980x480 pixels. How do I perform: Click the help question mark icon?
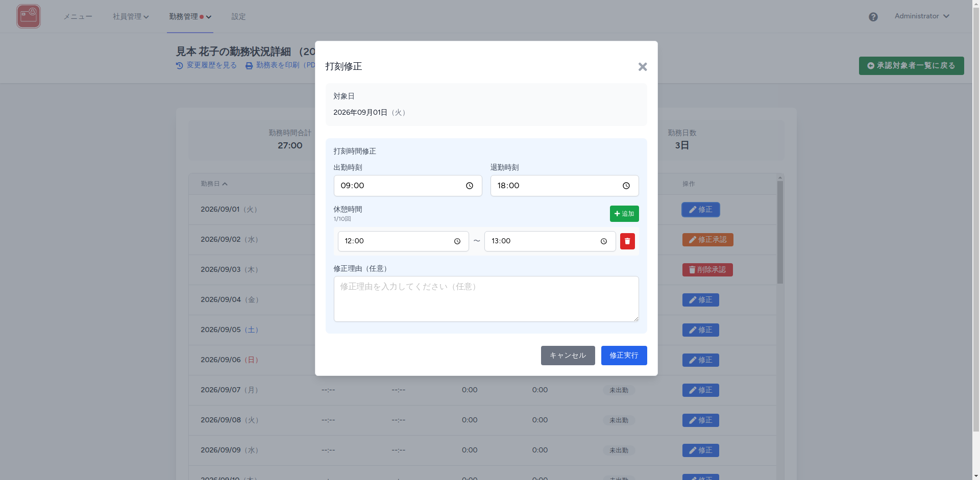(873, 17)
